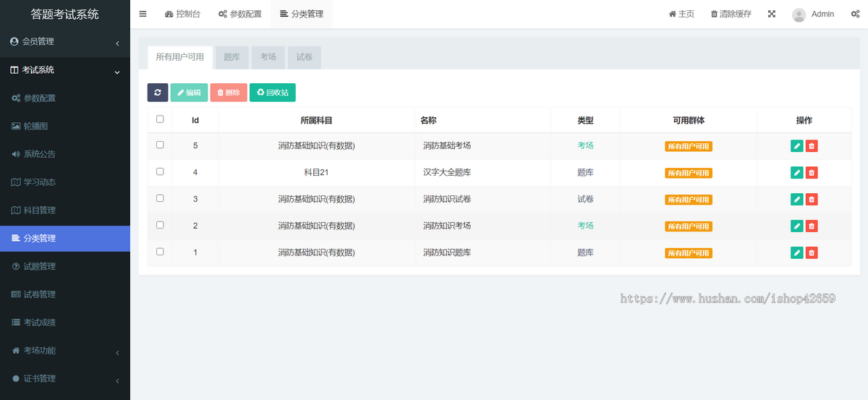
Task: Click the 答题考试系统 title logo
Action: tap(65, 14)
